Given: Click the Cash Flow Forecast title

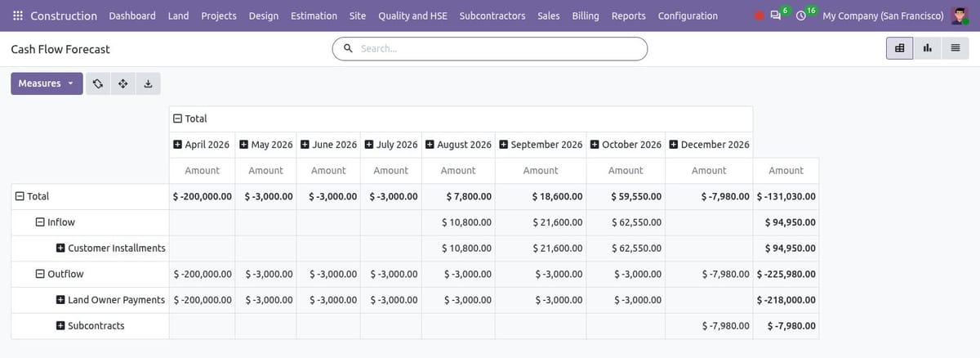Looking at the screenshot, I should (60, 49).
